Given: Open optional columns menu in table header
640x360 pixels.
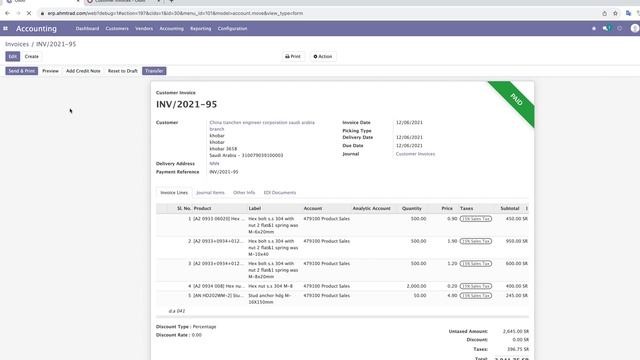Looking at the screenshot, I should pyautogui.click(x=527, y=209).
